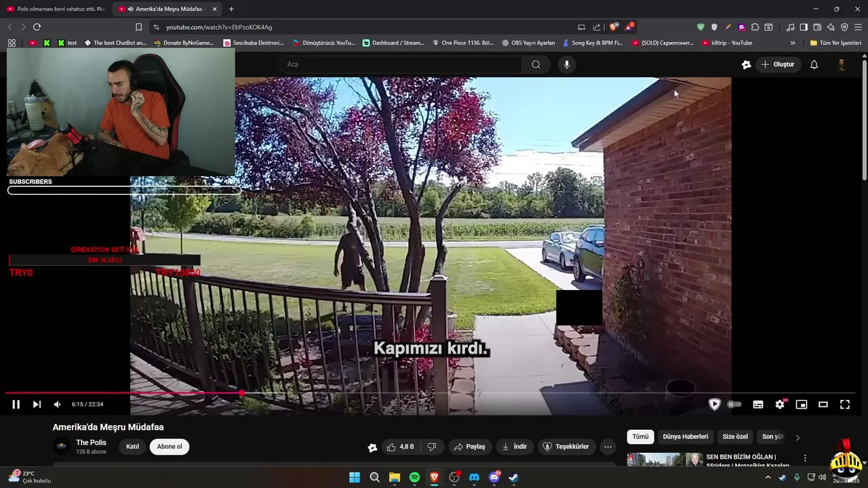868x488 pixels.
Task: Switch to miniplayer mode
Action: point(802,405)
